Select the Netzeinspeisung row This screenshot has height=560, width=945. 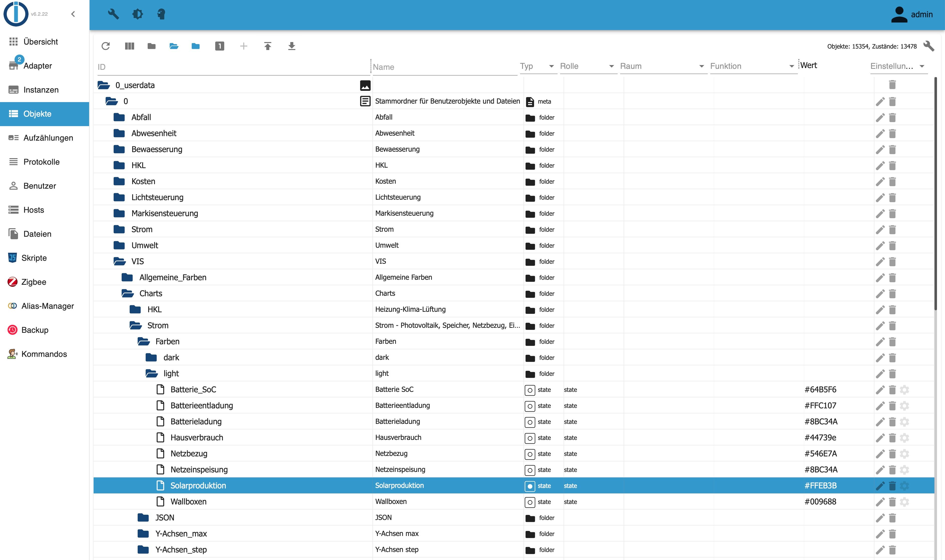[514, 469]
